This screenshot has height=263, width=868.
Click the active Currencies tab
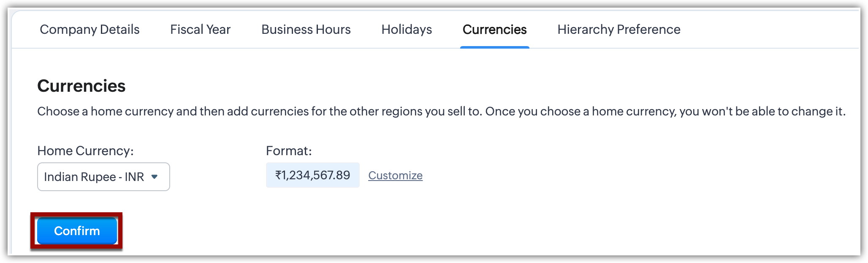click(494, 30)
